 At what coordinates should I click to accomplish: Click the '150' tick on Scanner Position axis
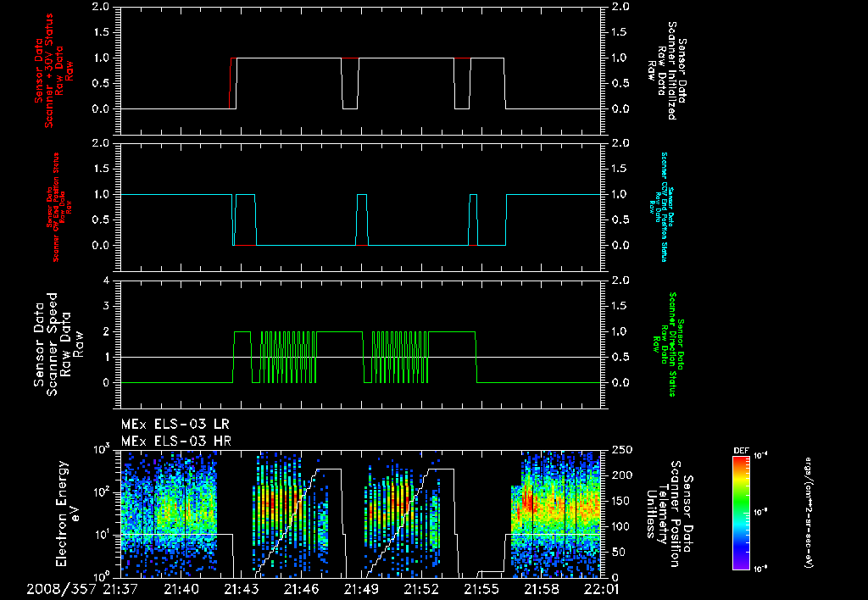pos(620,501)
